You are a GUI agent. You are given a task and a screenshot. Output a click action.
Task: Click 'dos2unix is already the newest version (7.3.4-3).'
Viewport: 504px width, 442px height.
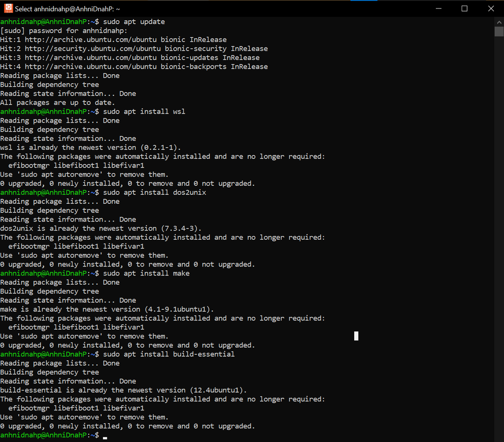click(100, 229)
